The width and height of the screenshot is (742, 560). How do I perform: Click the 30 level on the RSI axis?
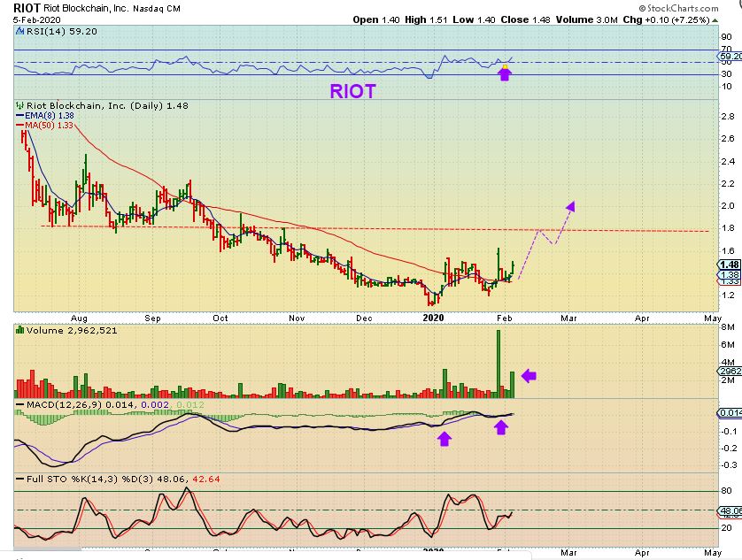point(726,74)
